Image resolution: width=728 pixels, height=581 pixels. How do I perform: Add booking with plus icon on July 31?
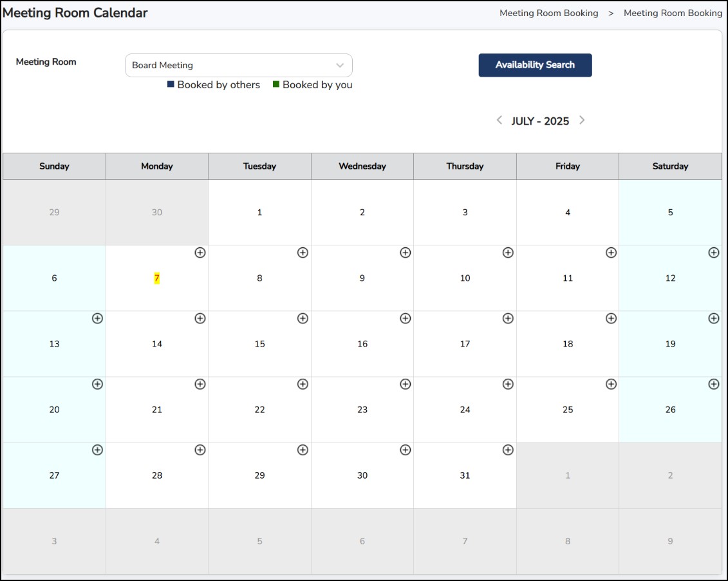[x=508, y=450]
